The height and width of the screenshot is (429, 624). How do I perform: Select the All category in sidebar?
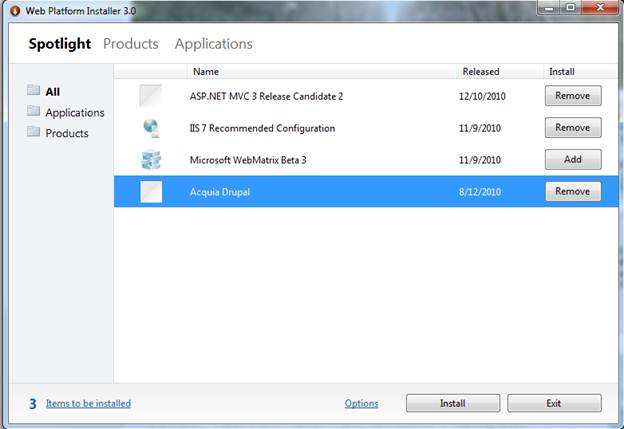tap(53, 92)
